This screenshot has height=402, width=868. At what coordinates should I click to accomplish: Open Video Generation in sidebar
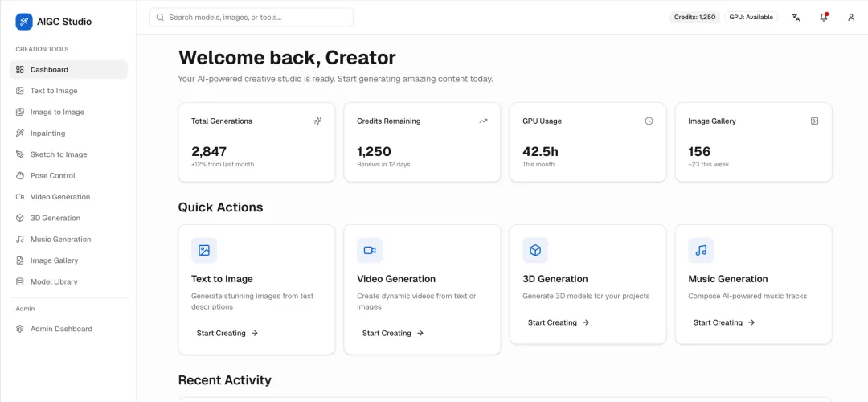tap(68, 196)
